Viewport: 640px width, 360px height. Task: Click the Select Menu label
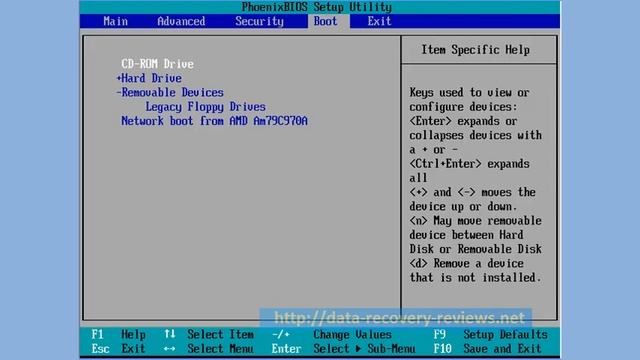(x=220, y=349)
